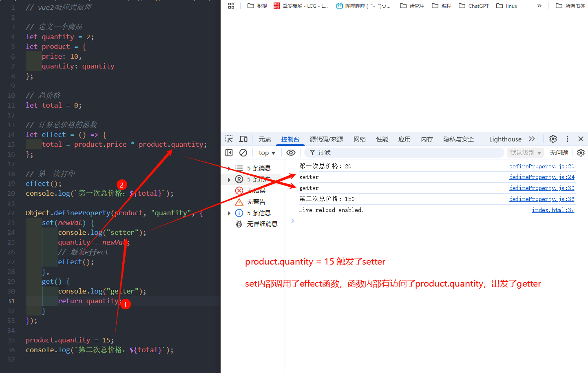Open the index.html:37 source link
This screenshot has height=373, width=588.
pos(553,210)
